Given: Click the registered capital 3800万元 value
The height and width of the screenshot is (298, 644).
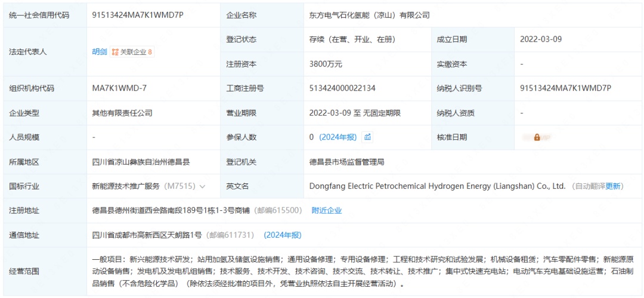Looking at the screenshot, I should click(x=326, y=64).
